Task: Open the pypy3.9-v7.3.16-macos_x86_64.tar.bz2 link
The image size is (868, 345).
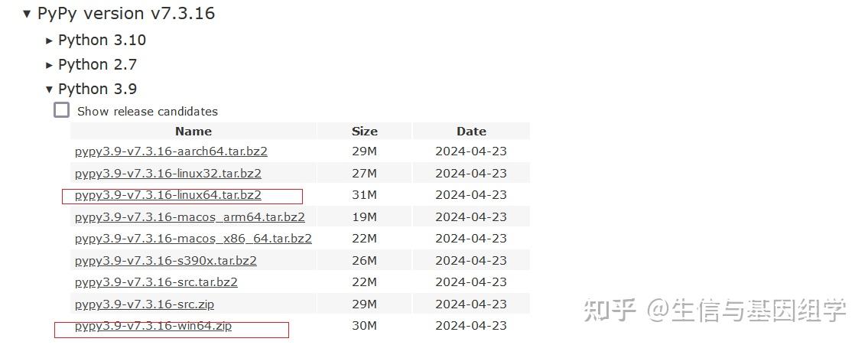Action: tap(193, 239)
